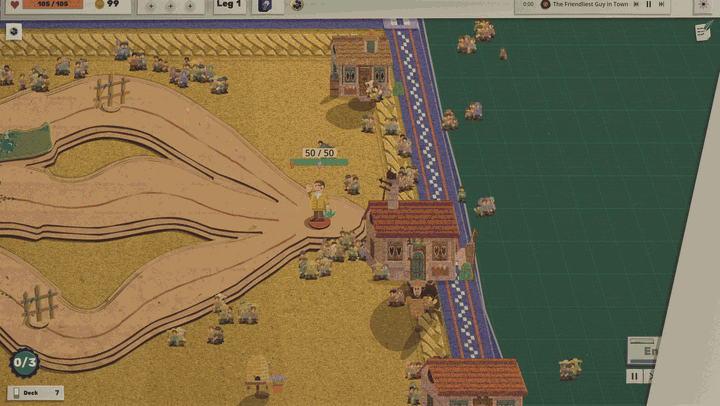The width and height of the screenshot is (720, 406).
Task: Click the coin count 99
Action: [x=113, y=4]
